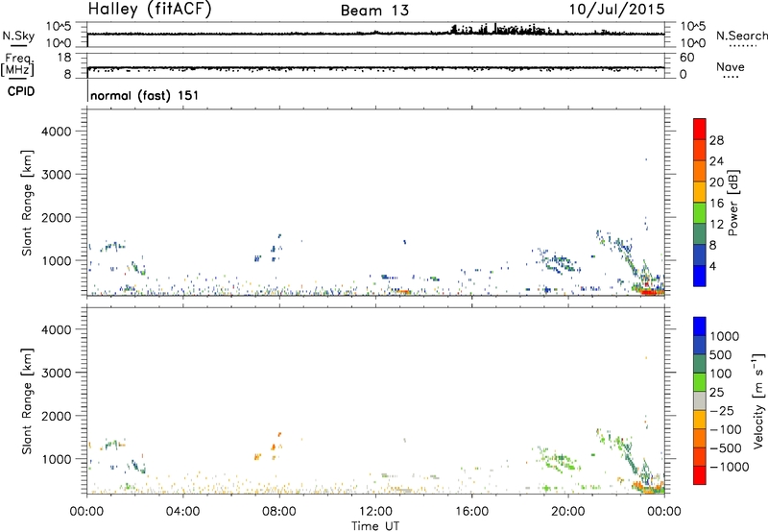The width and height of the screenshot is (768, 532).
Task: Pick the yellow 16–20 dB Power color segment
Action: click(x=700, y=192)
